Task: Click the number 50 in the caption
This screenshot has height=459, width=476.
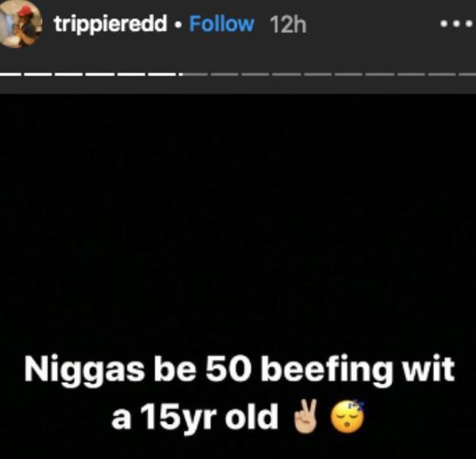Action: point(229,369)
